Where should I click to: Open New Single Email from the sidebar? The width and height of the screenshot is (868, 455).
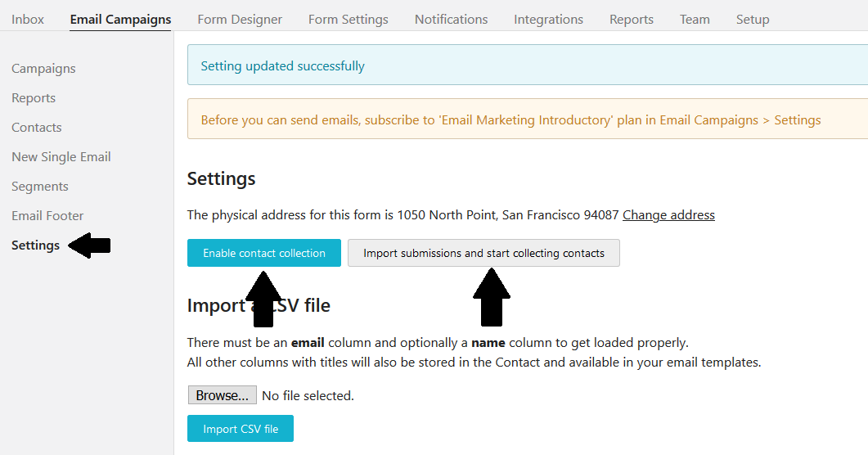[x=61, y=157]
